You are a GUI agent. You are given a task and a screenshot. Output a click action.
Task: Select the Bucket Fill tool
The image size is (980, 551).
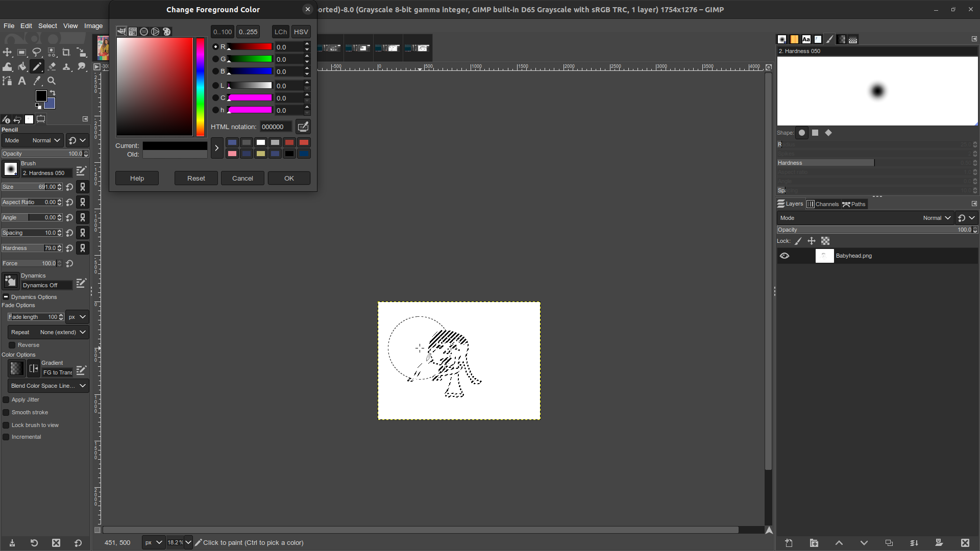22,66
